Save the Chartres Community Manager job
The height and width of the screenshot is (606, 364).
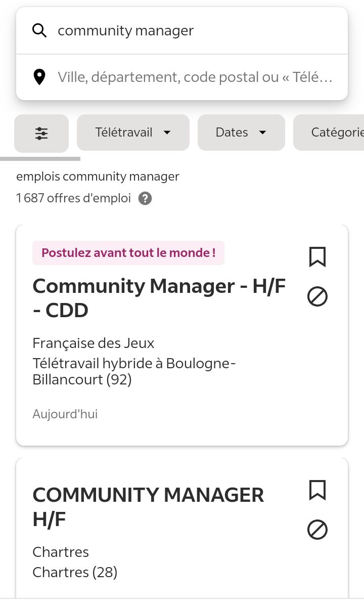click(317, 490)
